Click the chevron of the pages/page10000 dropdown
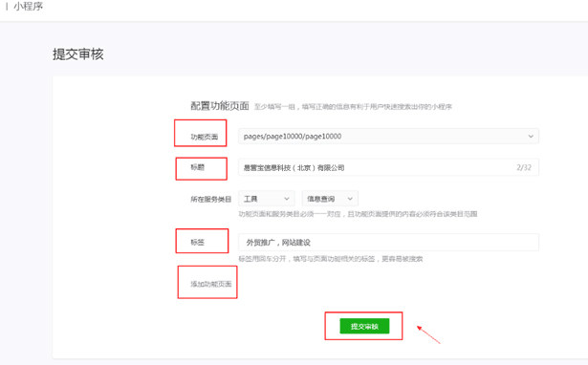The image size is (588, 365). pos(531,136)
